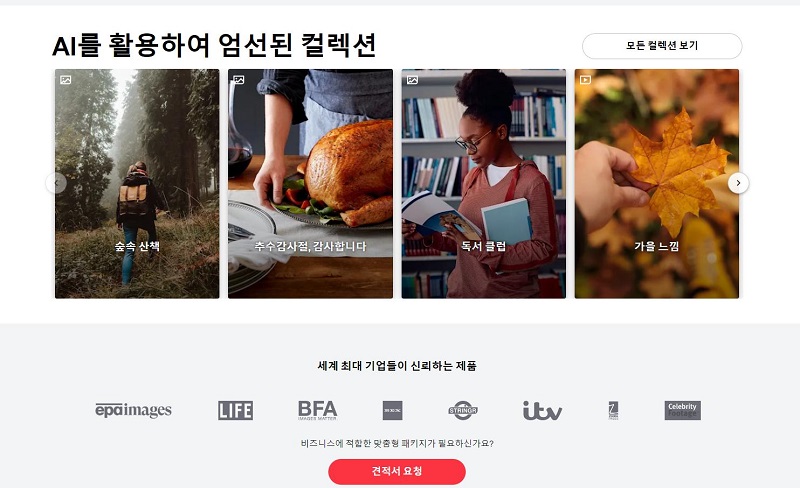The height and width of the screenshot is (488, 800).
Task: Click the AI를 활용하여 엄선된 컬렉션 heading
Action: click(x=214, y=45)
